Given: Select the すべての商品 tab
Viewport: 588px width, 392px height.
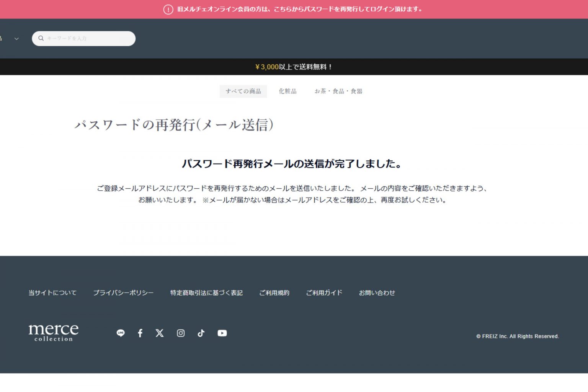Looking at the screenshot, I should (x=243, y=91).
